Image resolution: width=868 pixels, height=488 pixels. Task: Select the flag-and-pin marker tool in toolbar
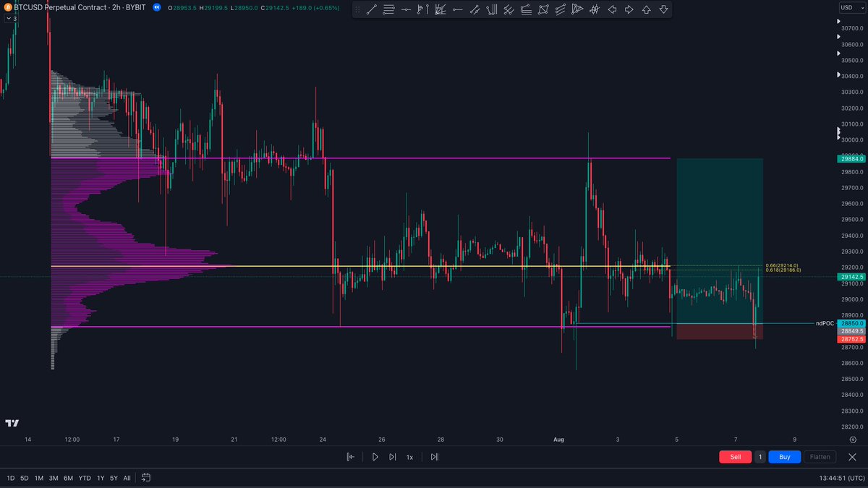point(423,10)
